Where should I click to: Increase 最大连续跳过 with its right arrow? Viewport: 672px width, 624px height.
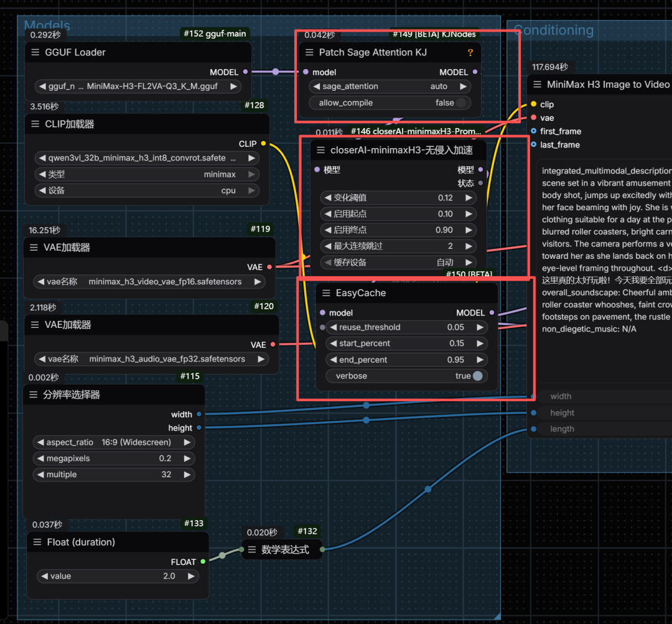point(469,246)
